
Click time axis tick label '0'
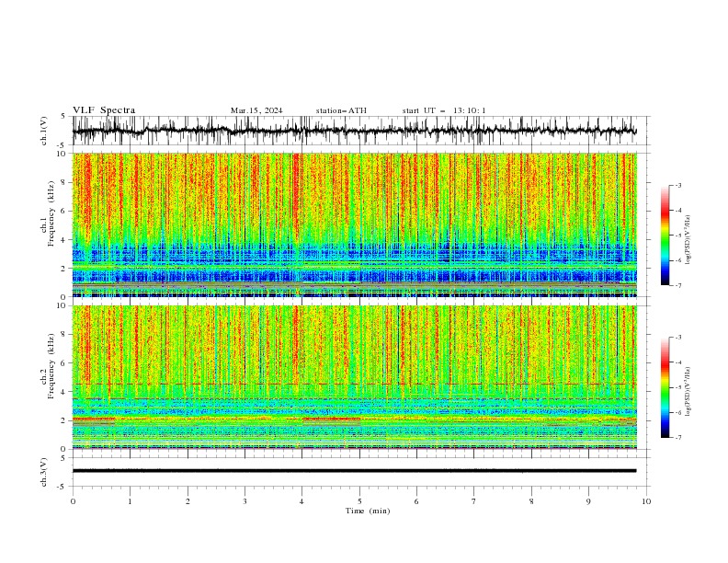[73, 501]
